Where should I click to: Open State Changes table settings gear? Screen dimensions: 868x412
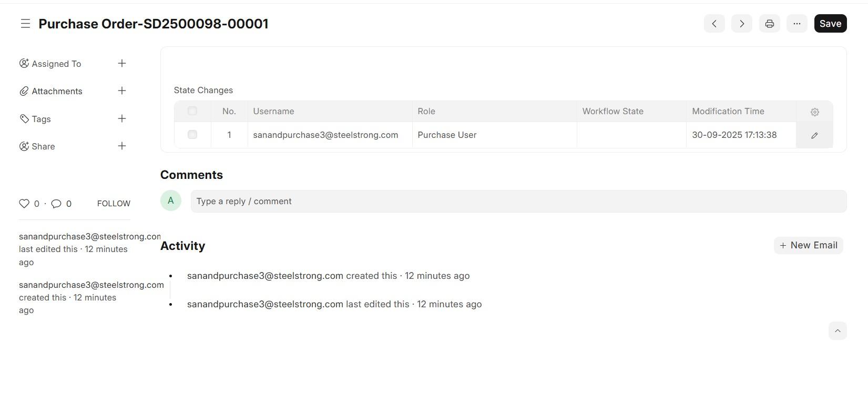814,112
